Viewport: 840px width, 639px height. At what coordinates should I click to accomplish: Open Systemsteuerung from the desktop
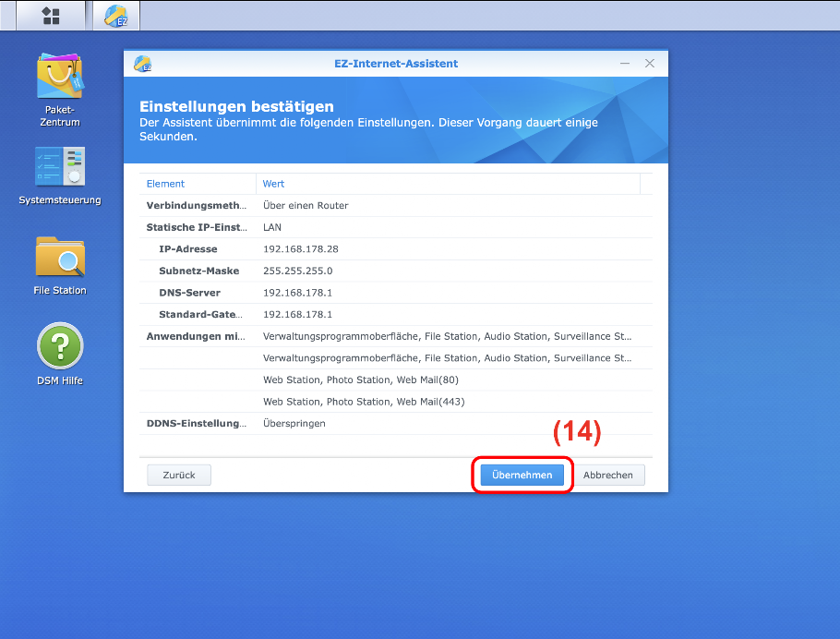60,167
